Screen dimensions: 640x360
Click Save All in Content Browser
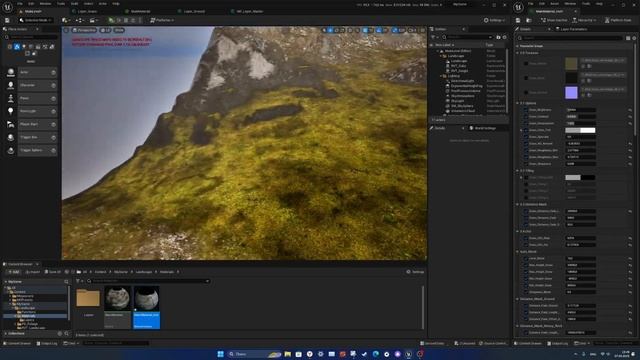[52, 272]
